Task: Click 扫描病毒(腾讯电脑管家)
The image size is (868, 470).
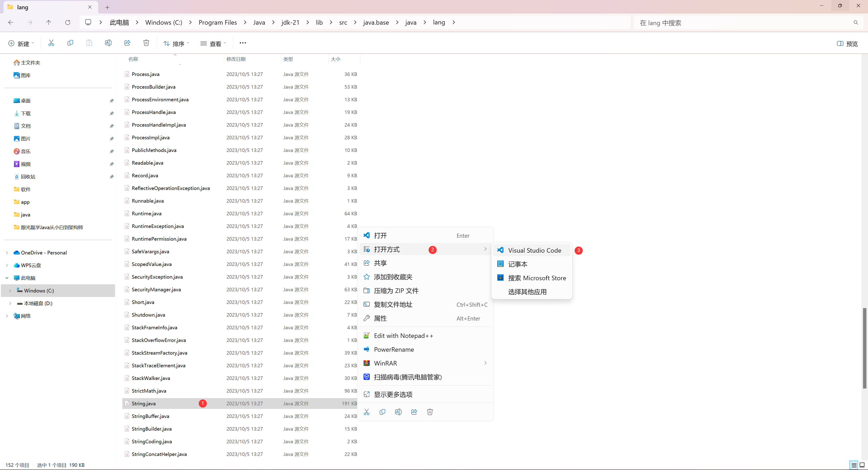Action: (426, 377)
